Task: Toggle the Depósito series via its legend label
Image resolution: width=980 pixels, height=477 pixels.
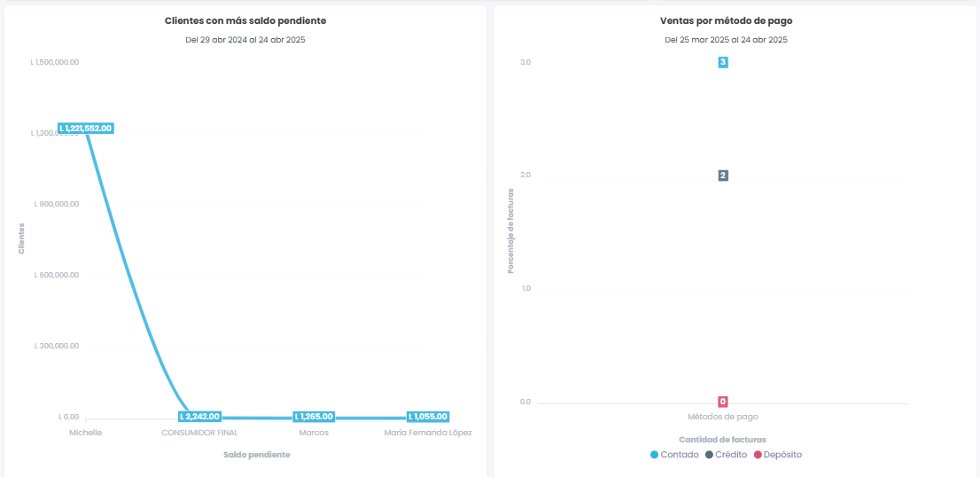Action: 782,455
